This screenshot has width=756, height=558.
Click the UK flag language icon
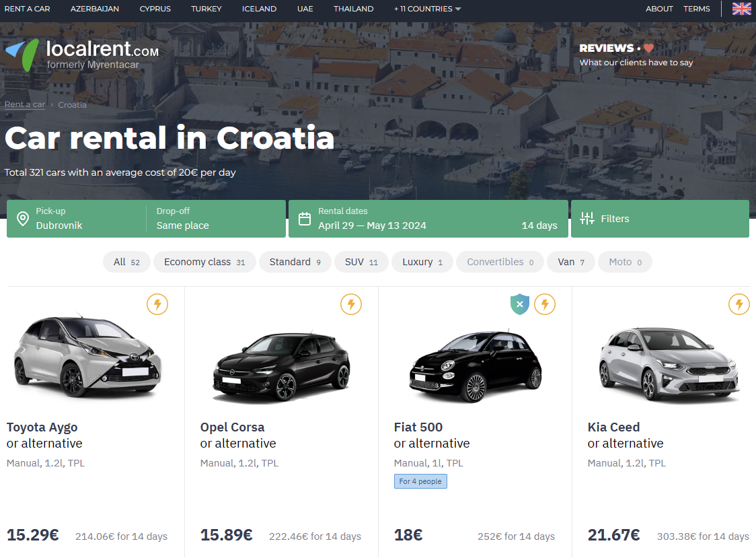point(741,9)
